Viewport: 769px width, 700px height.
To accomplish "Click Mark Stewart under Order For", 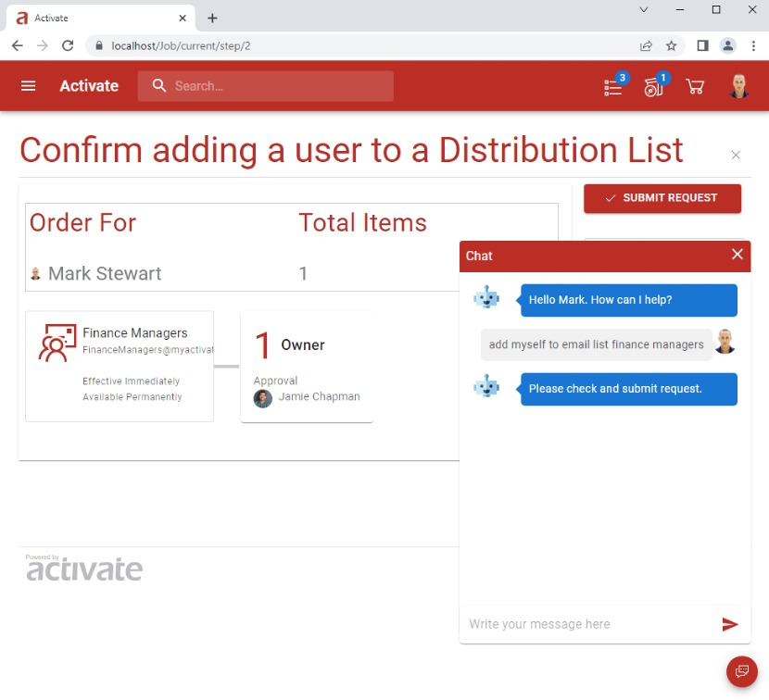I will (105, 273).
